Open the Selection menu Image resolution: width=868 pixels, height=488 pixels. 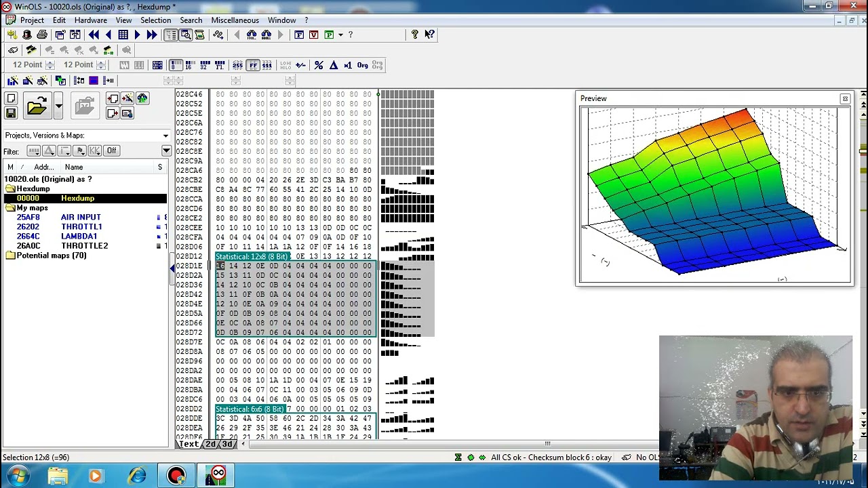pyautogui.click(x=155, y=20)
